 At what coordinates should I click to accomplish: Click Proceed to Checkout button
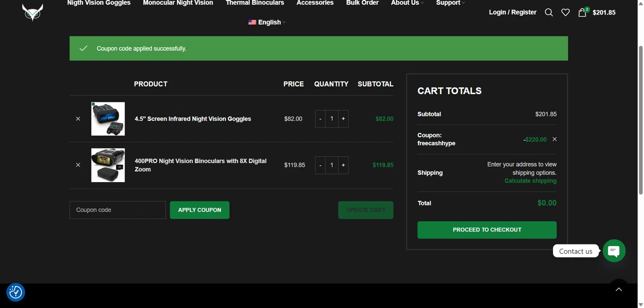point(487,230)
